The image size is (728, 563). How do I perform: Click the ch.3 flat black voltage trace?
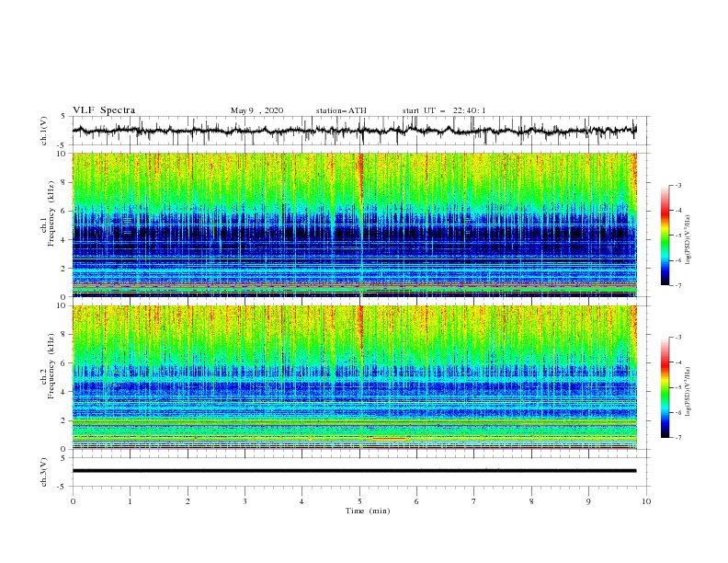click(354, 471)
